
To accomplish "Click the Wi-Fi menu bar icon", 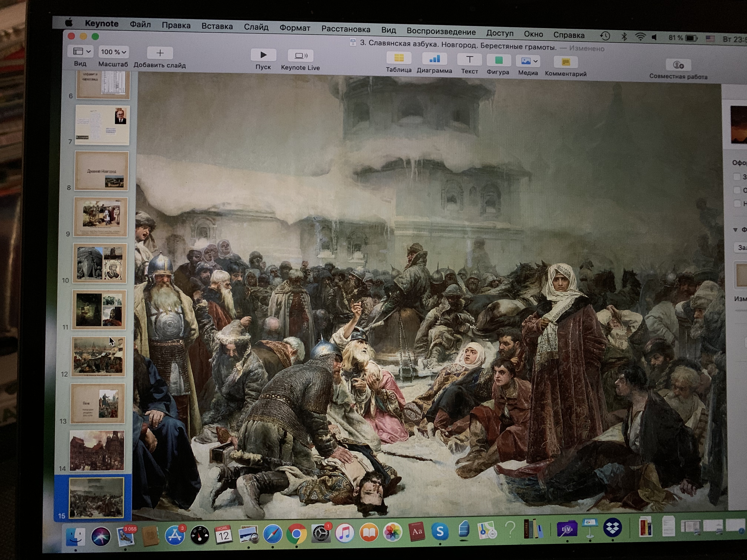I will click(640, 37).
